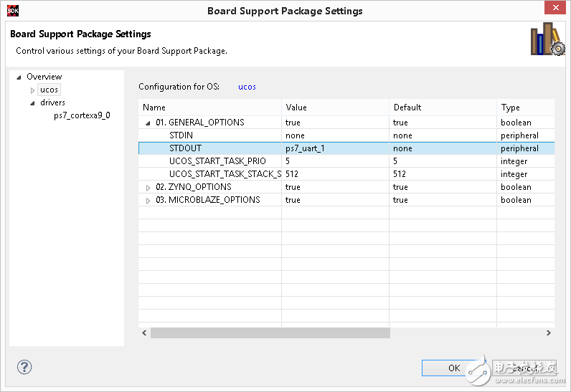Viewport: 571px width, 392px height.
Task: Expand the ucos tree node
Action: pyautogui.click(x=32, y=90)
